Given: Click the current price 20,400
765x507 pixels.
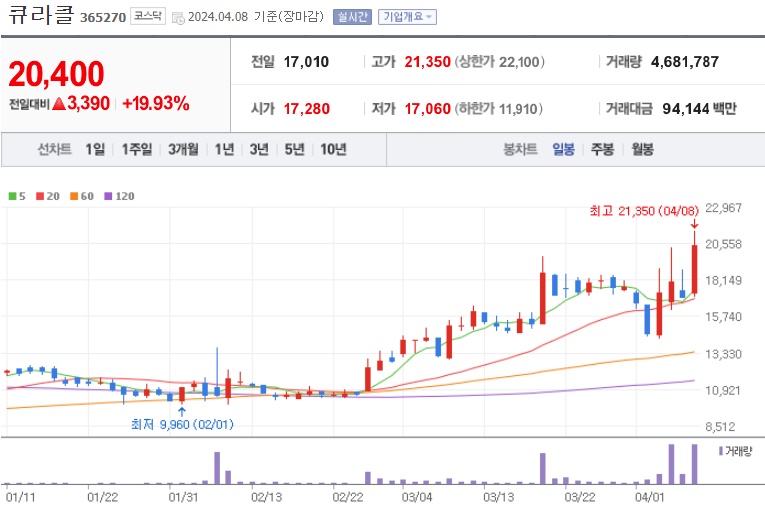Looking at the screenshot, I should [57, 74].
